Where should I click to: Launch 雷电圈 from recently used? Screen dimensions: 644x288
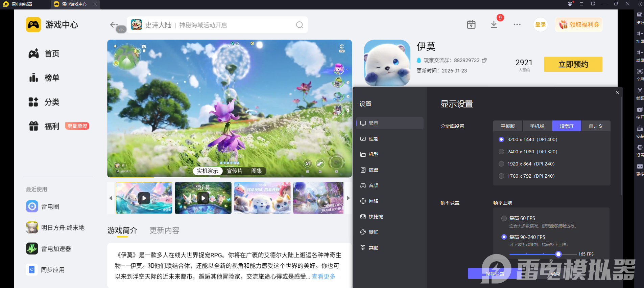click(43, 206)
